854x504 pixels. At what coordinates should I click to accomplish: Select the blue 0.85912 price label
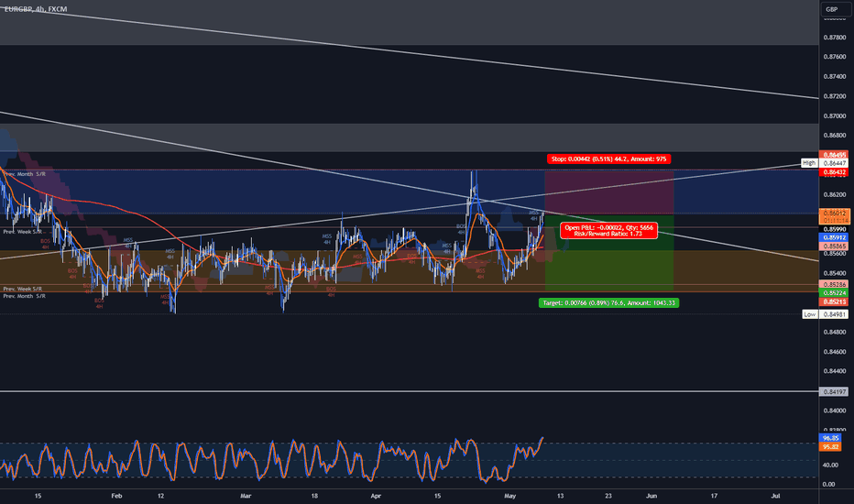coord(835,237)
